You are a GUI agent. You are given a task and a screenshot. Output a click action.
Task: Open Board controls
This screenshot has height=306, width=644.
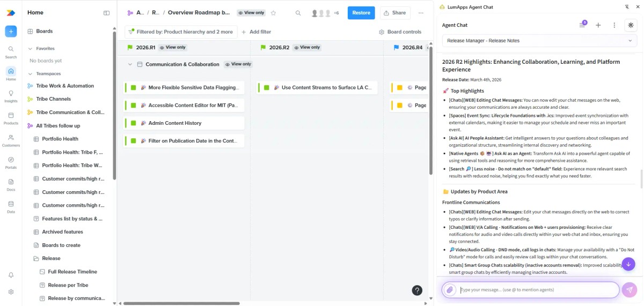pos(400,32)
